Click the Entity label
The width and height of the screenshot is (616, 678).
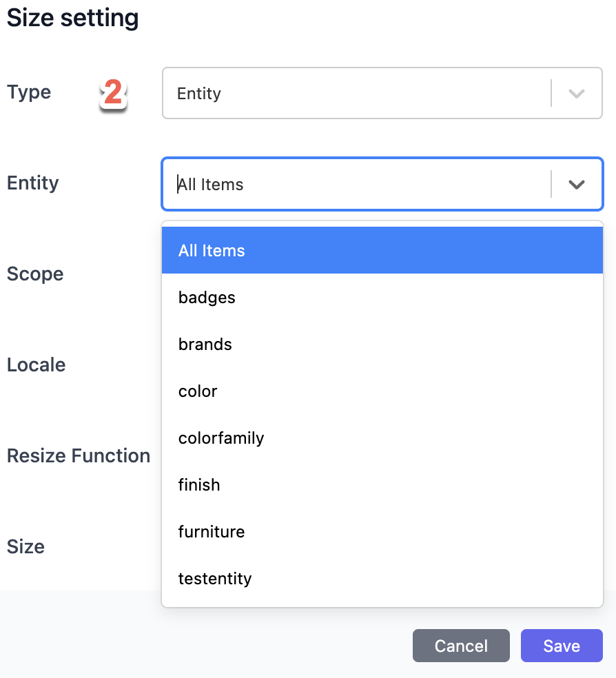(x=33, y=183)
